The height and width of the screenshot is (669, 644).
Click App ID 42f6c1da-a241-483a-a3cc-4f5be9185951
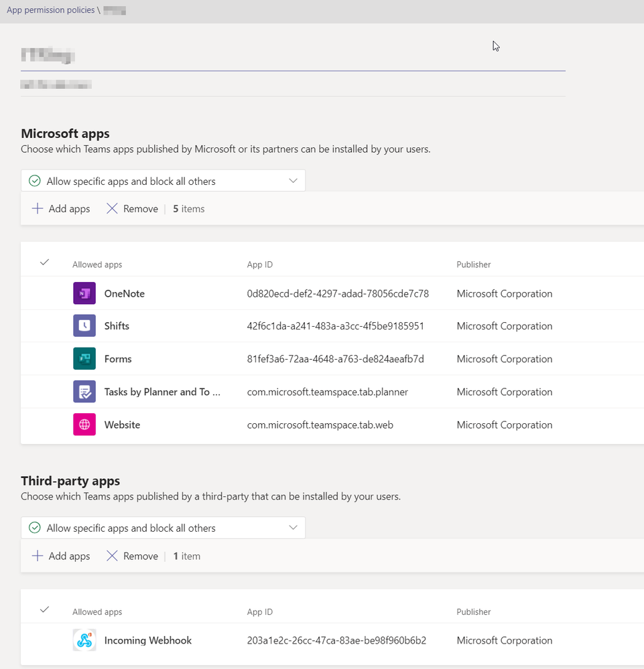[x=335, y=326]
